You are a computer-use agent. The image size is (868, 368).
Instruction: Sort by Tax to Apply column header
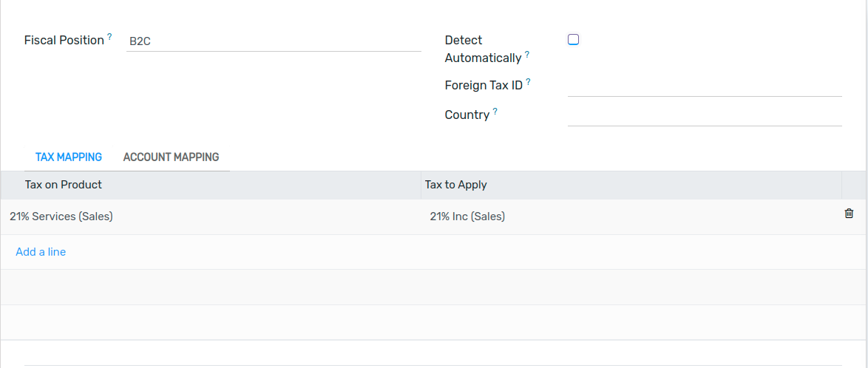tap(455, 185)
